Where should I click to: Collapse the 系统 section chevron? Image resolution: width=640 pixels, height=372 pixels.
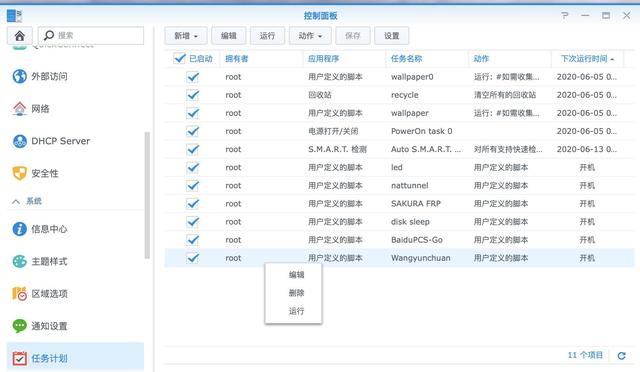pos(16,201)
